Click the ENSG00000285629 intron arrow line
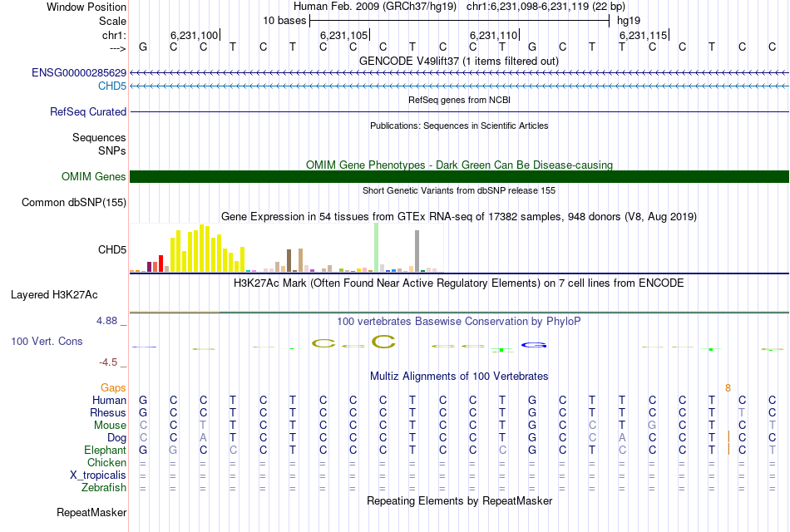 459,73
